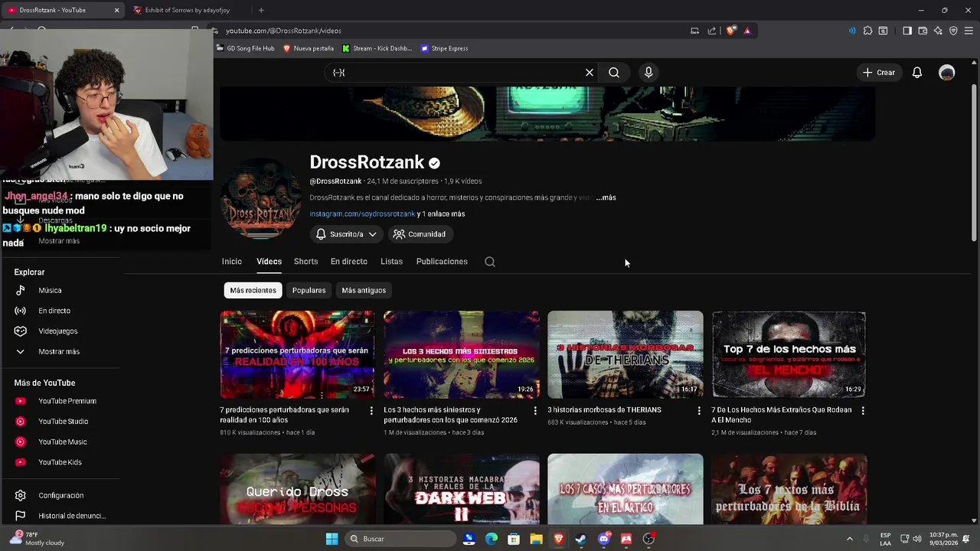980x551 pixels.
Task: Open the Windows Start menu
Action: pos(332,539)
